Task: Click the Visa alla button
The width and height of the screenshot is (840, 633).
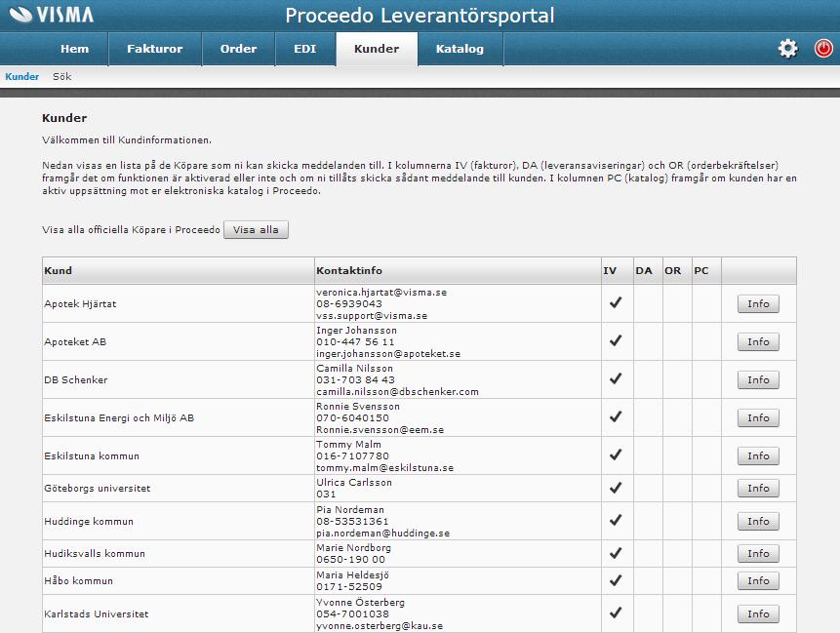Action: (x=256, y=230)
